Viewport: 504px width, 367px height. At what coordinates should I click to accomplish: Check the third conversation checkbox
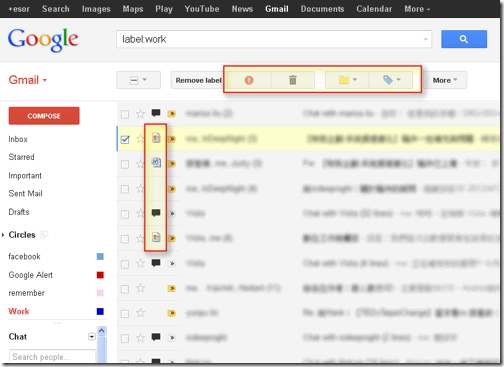(x=125, y=164)
